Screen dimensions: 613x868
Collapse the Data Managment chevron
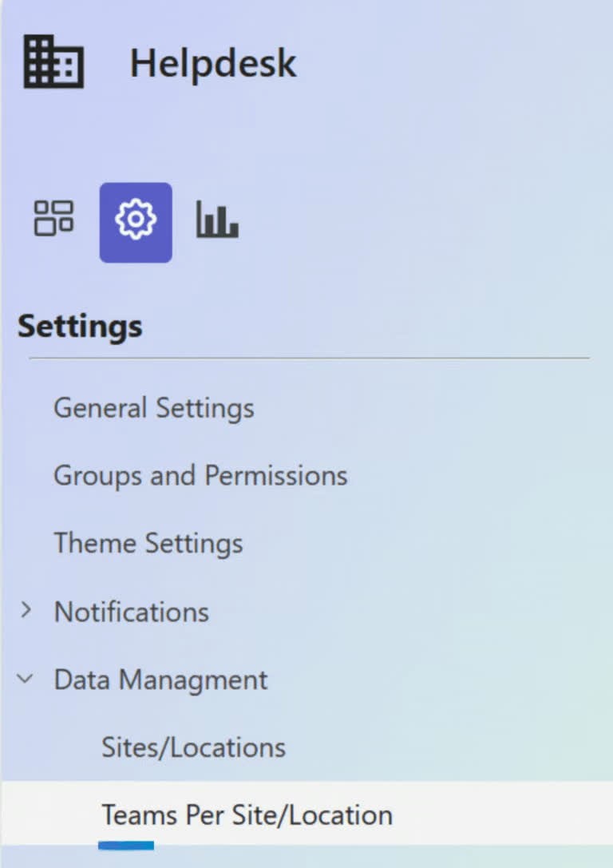(x=26, y=678)
